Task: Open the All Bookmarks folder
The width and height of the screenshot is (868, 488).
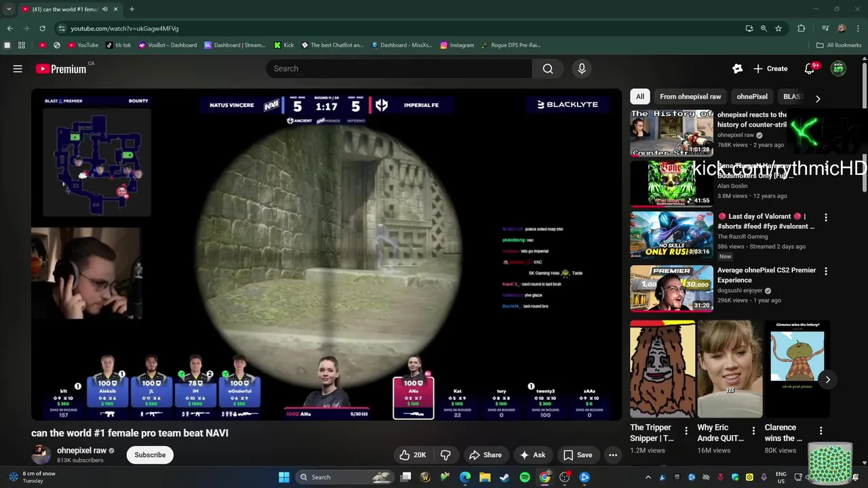Action: point(839,45)
